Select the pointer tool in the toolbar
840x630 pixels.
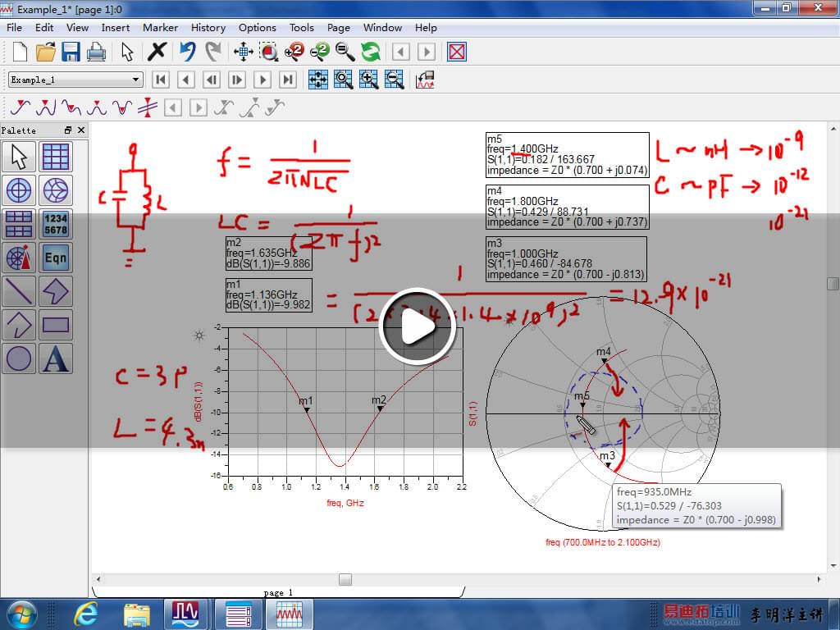[127, 52]
